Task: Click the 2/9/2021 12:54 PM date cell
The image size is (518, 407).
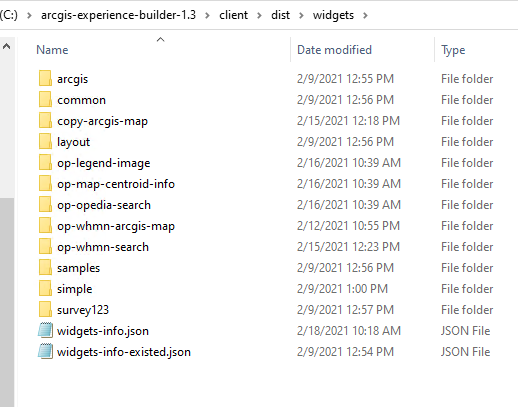Action: click(345, 352)
